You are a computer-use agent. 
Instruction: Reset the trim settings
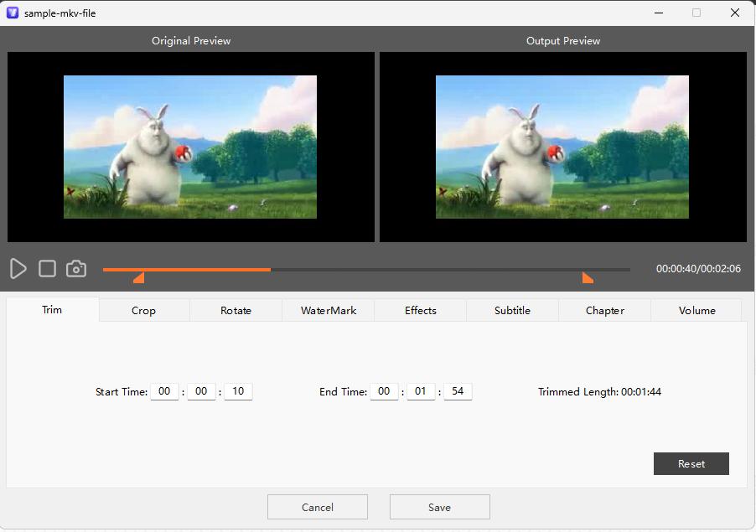pos(691,464)
